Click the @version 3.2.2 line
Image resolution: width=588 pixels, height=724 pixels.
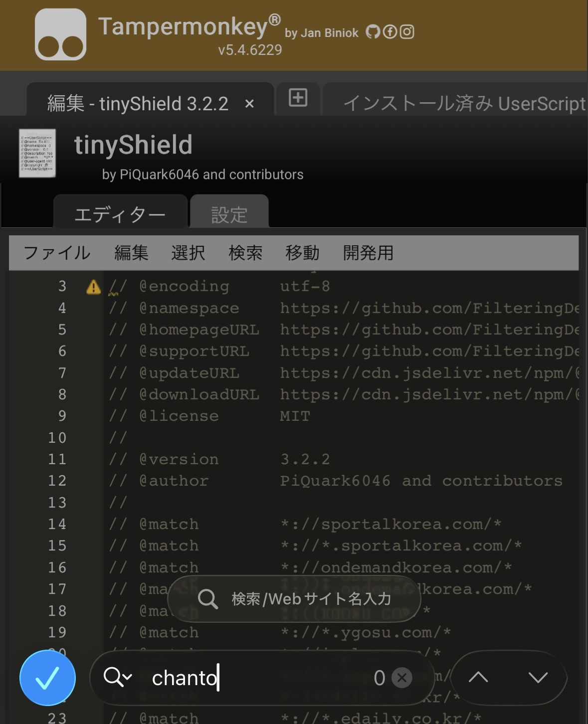click(x=219, y=459)
